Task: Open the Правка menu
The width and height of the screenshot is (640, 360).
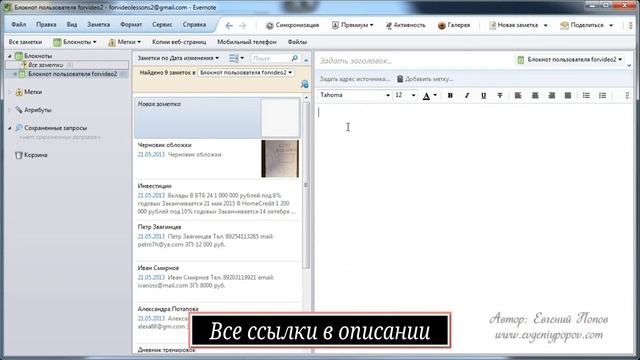Action: coord(46,24)
